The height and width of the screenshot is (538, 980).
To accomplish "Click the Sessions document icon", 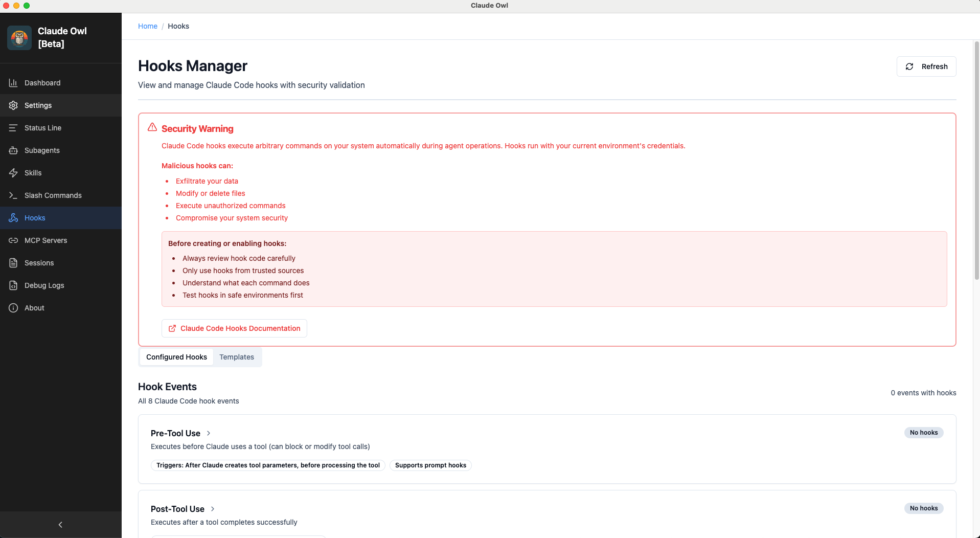I will (x=13, y=263).
